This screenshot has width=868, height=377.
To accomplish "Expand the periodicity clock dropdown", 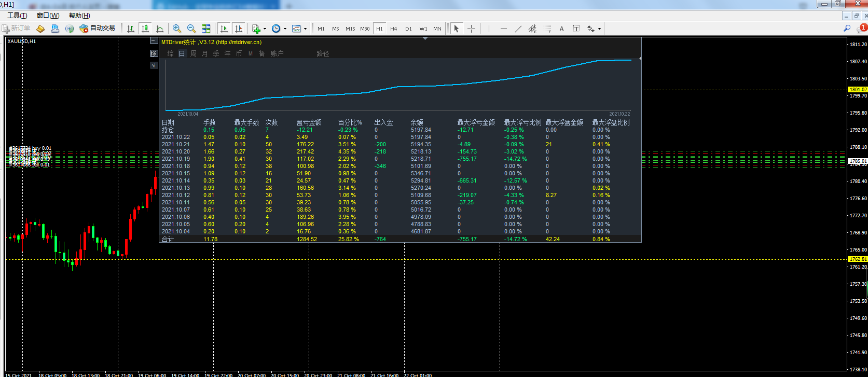I will click(285, 29).
